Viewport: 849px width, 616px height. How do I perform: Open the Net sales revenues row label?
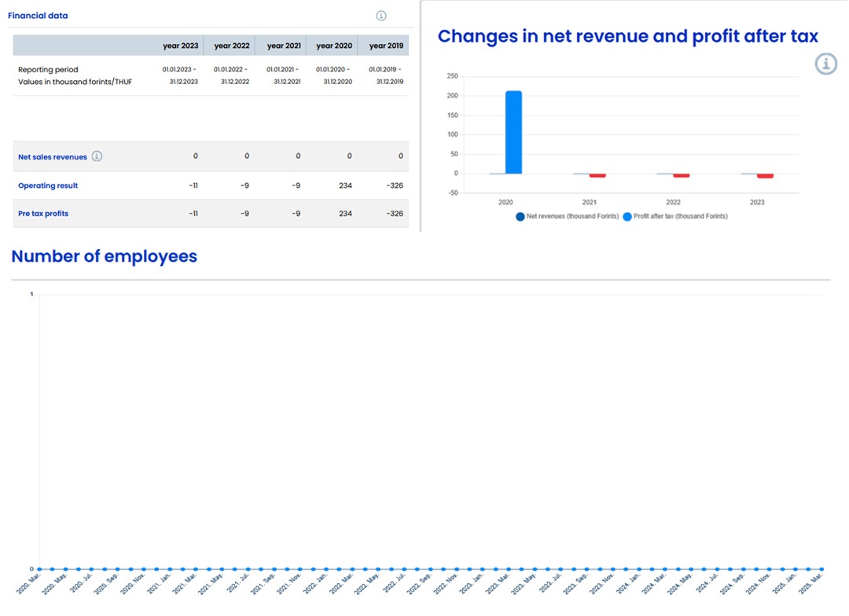pyautogui.click(x=53, y=157)
